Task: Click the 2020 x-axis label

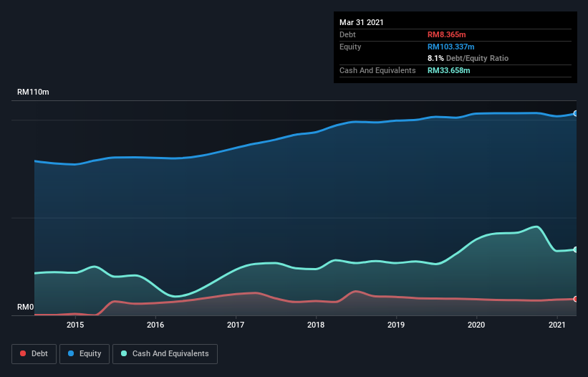Action: [x=476, y=325]
